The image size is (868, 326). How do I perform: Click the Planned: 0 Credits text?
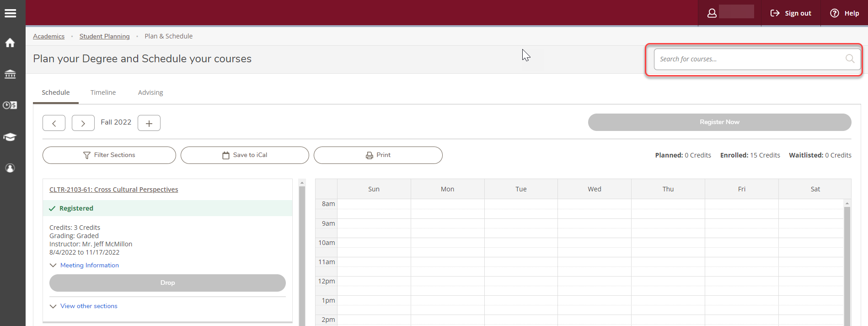(683, 155)
